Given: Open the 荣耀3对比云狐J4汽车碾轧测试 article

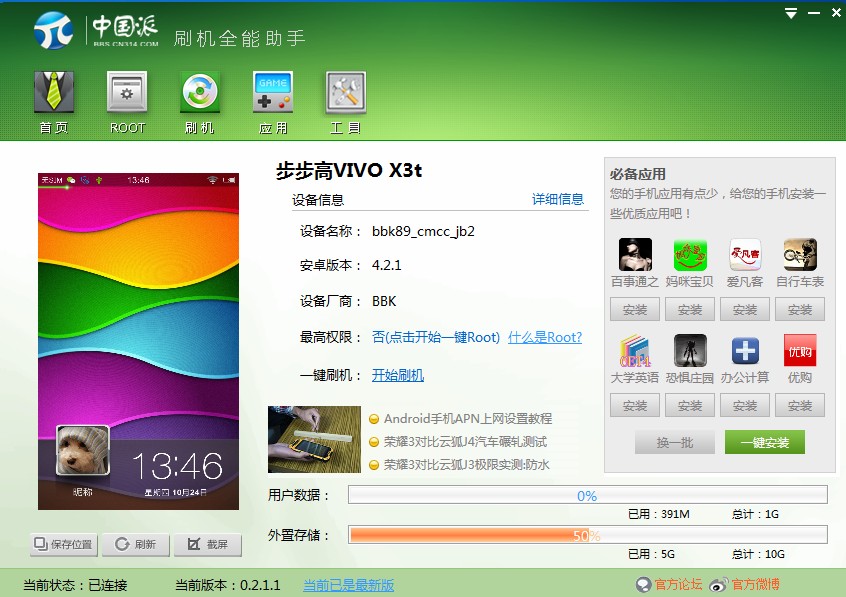Looking at the screenshot, I should tap(465, 442).
